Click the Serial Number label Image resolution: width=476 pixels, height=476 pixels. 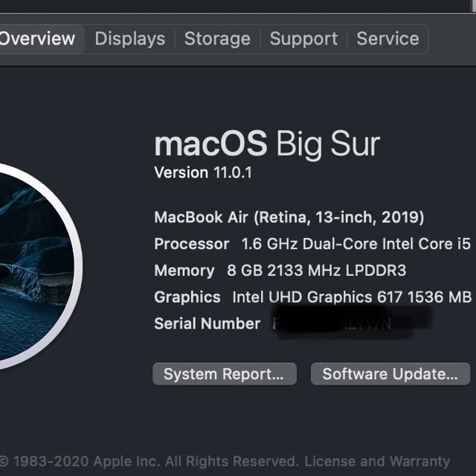point(207,324)
